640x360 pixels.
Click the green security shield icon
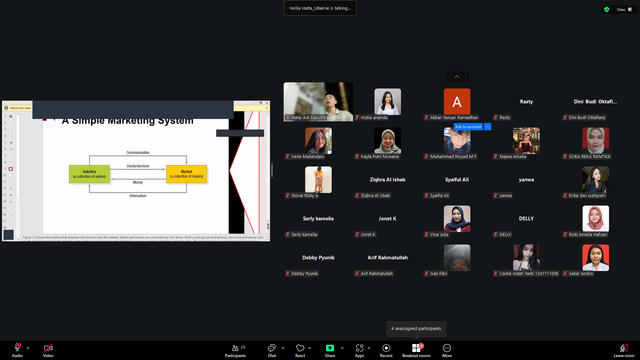pyautogui.click(x=607, y=9)
